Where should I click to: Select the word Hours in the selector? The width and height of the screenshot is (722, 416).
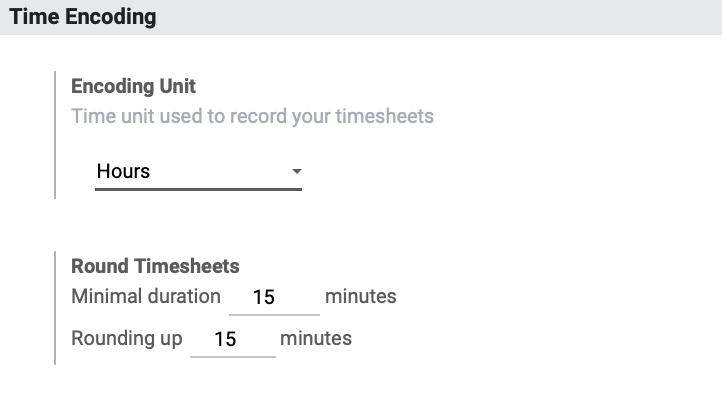coord(123,171)
